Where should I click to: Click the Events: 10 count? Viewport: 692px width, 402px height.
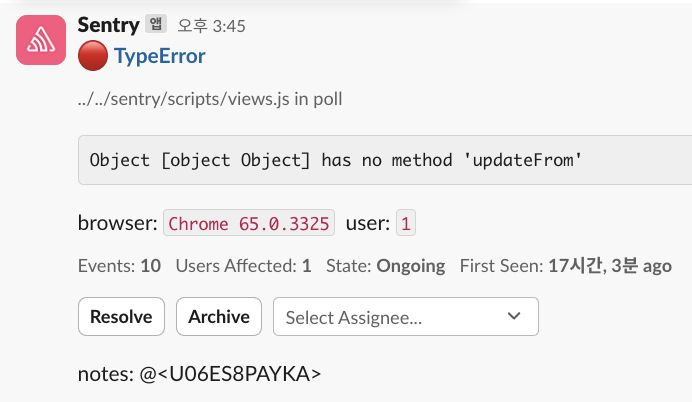click(119, 266)
